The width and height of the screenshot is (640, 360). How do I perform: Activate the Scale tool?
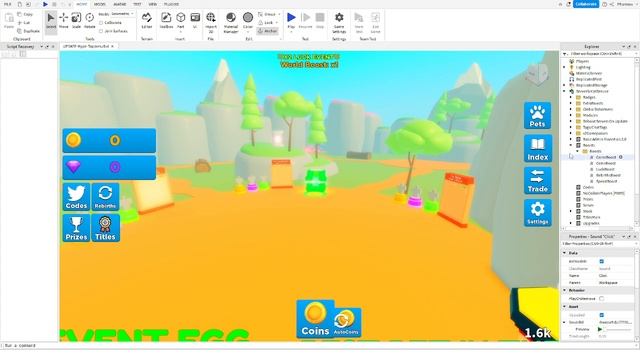(x=76, y=21)
